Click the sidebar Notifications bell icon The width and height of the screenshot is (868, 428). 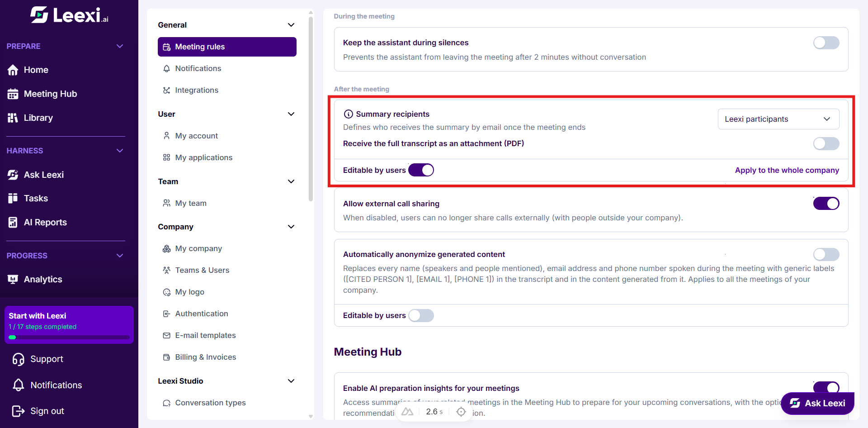(19, 385)
